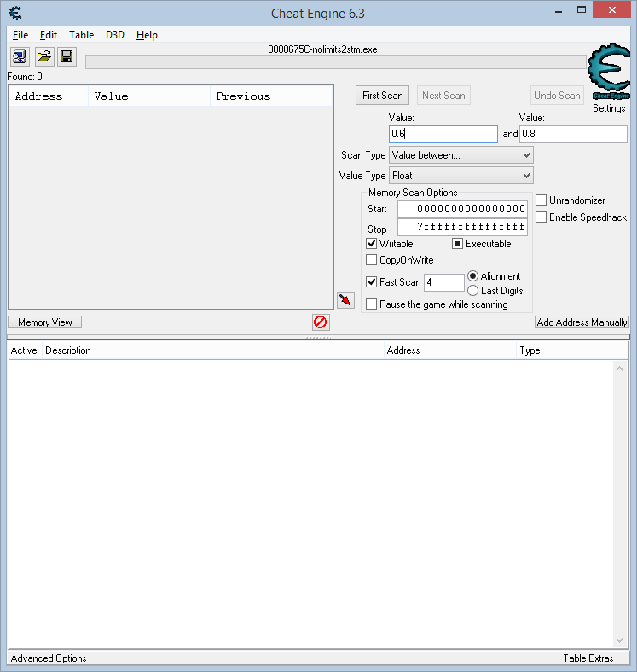
Task: Click Add Address Manually button
Action: 582,322
